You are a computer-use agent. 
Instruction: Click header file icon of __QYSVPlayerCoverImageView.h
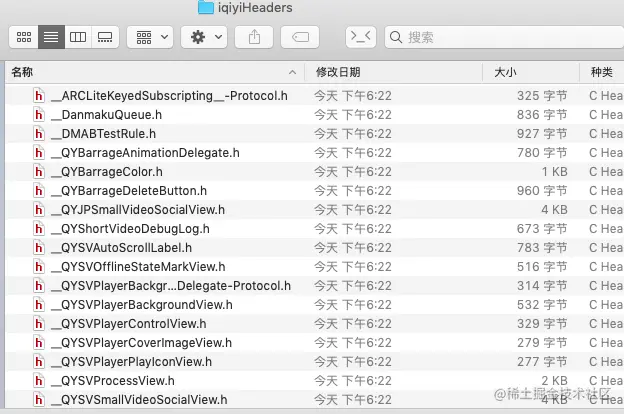[39, 343]
